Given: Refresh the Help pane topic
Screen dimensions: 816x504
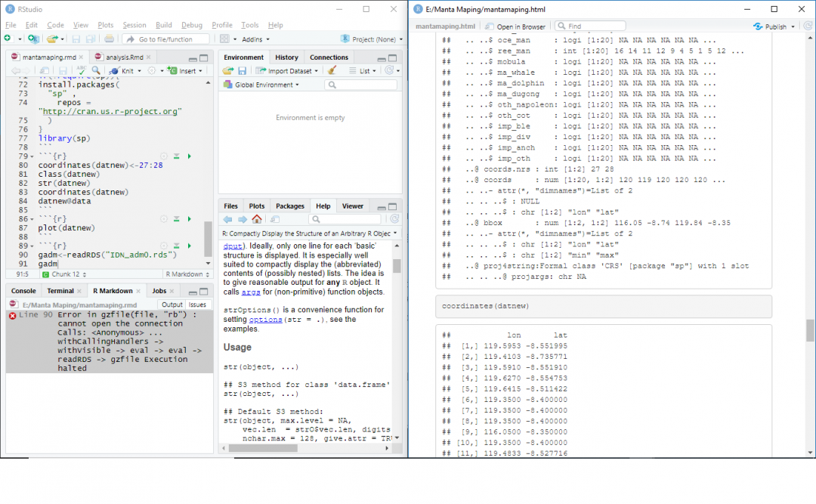Looking at the screenshot, I should click(394, 219).
